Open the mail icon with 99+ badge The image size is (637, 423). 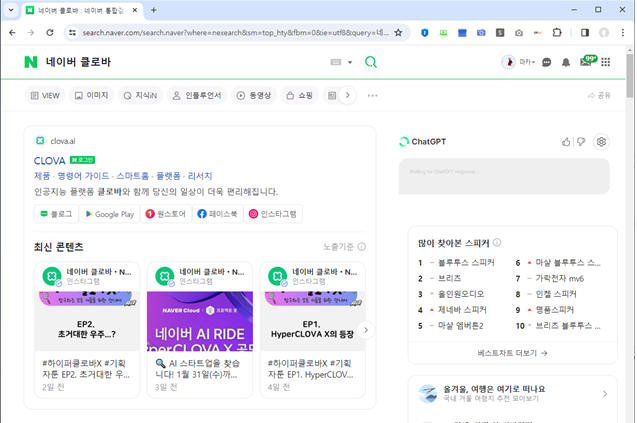(x=587, y=61)
